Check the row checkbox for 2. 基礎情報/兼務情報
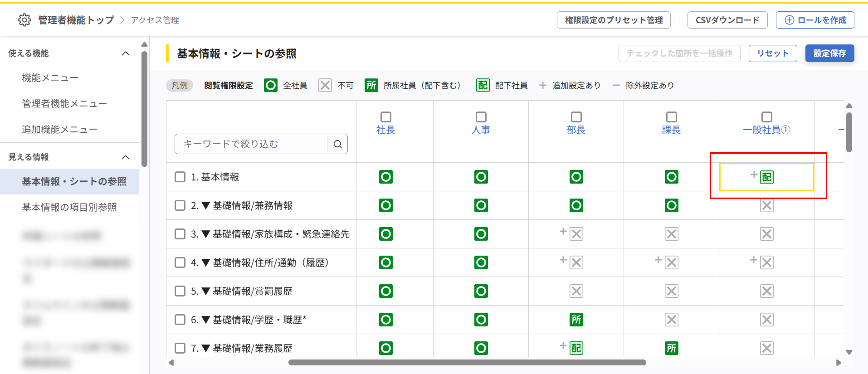This screenshot has width=868, height=374. tap(180, 205)
